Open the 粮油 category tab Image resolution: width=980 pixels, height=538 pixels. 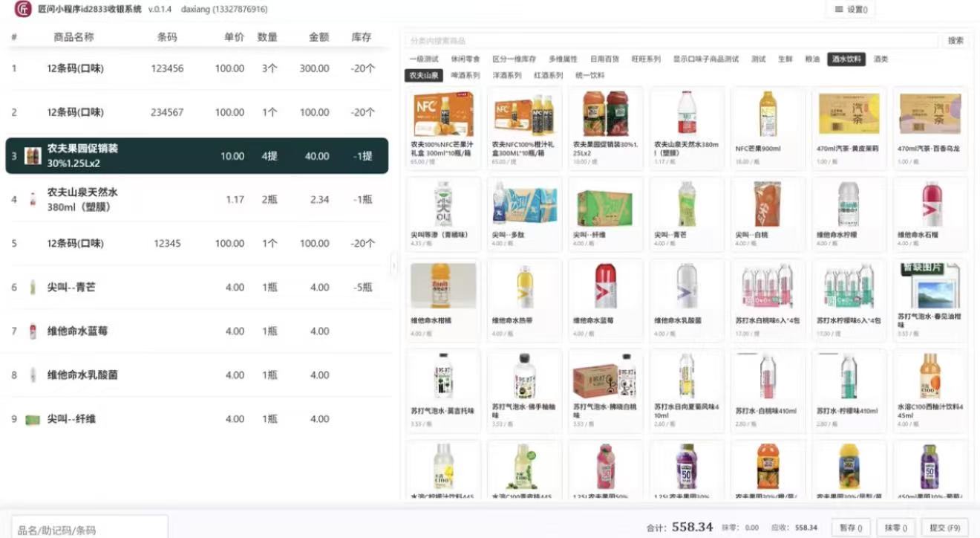click(812, 59)
